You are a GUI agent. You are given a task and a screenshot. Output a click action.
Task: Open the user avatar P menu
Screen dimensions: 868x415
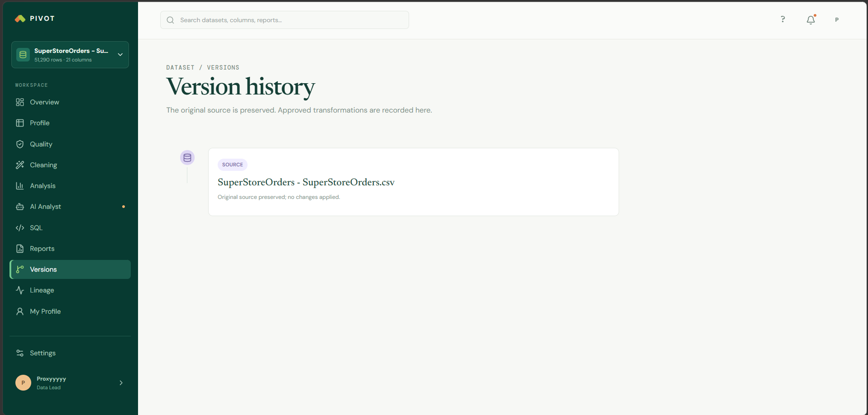(837, 20)
